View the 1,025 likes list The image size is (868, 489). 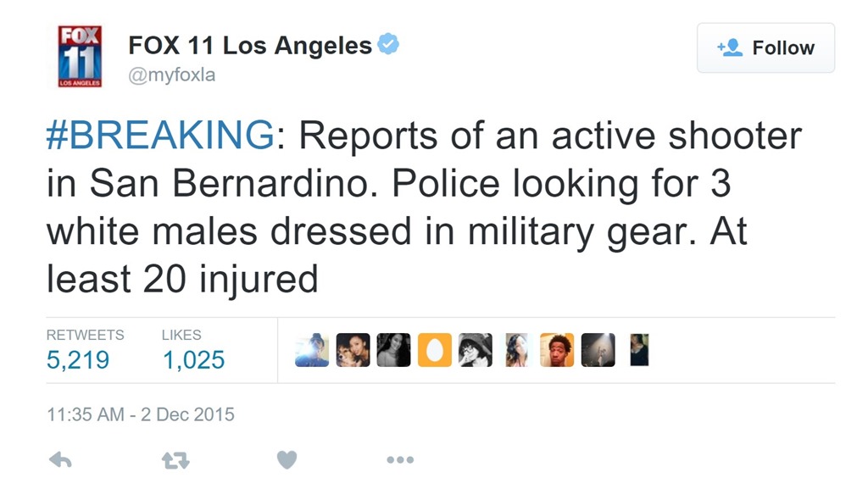pyautogui.click(x=193, y=359)
